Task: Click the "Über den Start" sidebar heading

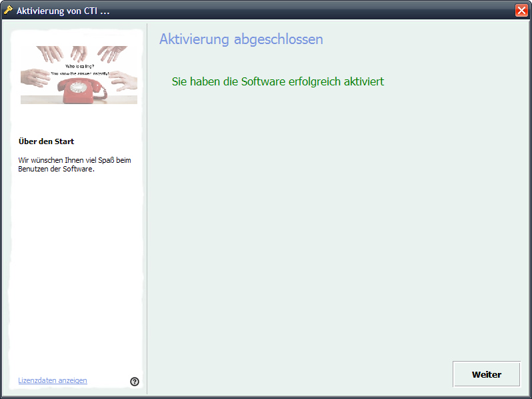Action: click(x=46, y=141)
